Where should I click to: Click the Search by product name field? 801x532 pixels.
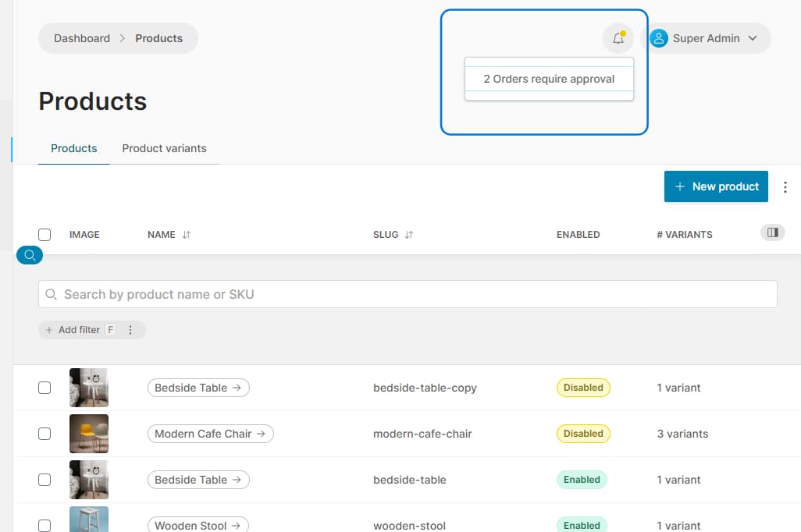point(408,294)
